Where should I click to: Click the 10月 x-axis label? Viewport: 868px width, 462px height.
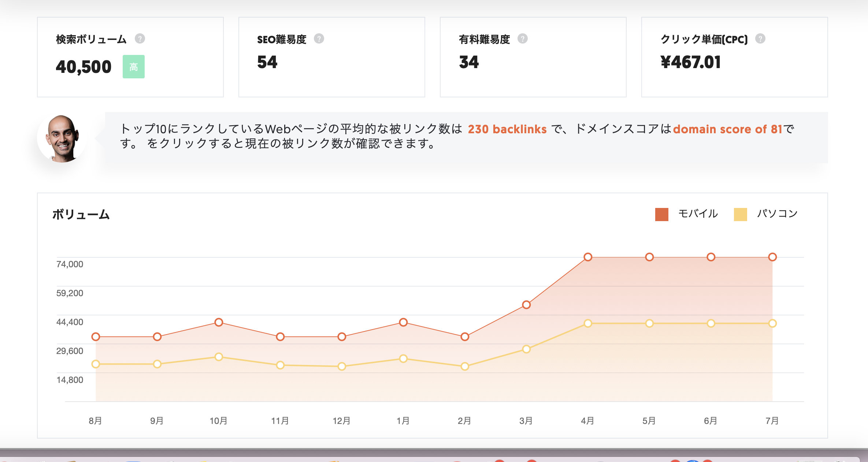218,421
